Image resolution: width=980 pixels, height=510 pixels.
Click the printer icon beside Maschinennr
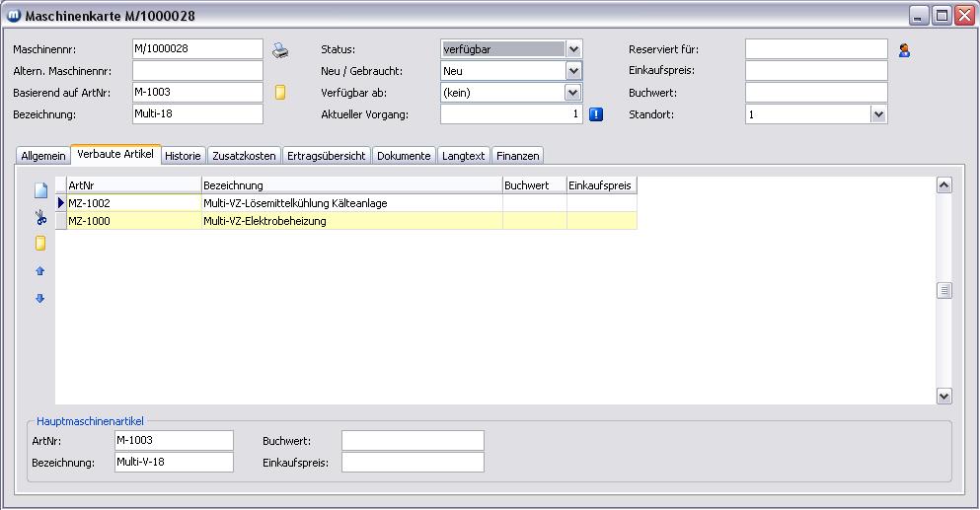point(280,50)
